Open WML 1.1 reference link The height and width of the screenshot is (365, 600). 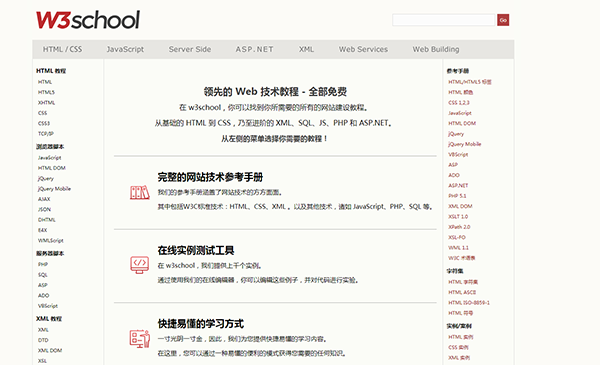point(458,248)
